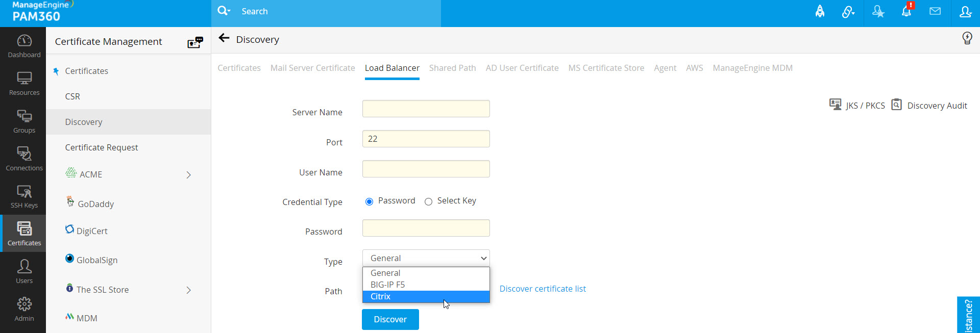The width and height of the screenshot is (980, 333).
Task: Click the search magnifier icon
Action: tap(224, 11)
